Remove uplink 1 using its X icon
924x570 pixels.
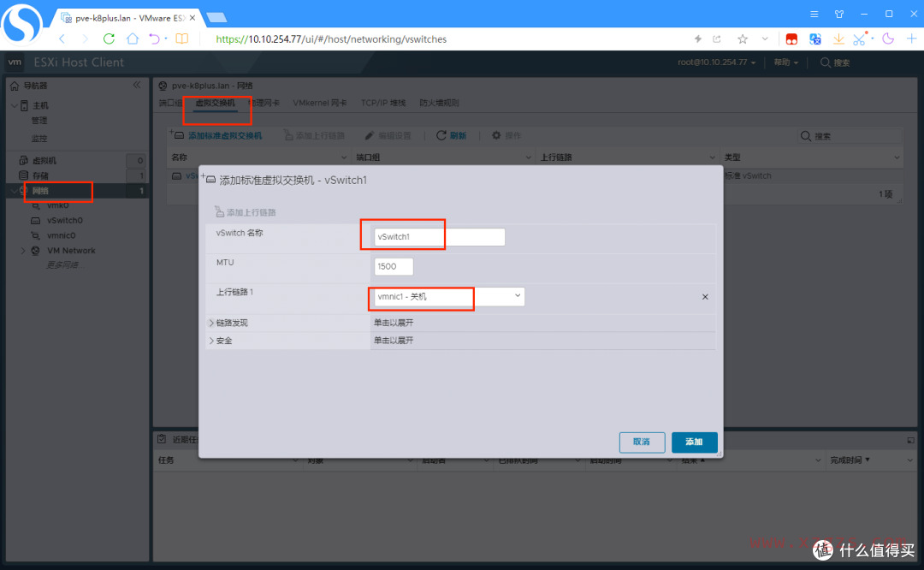click(704, 297)
